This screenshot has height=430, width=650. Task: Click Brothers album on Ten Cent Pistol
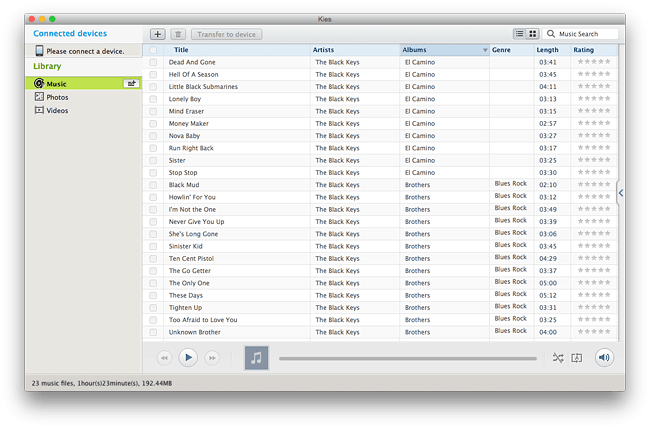(417, 258)
